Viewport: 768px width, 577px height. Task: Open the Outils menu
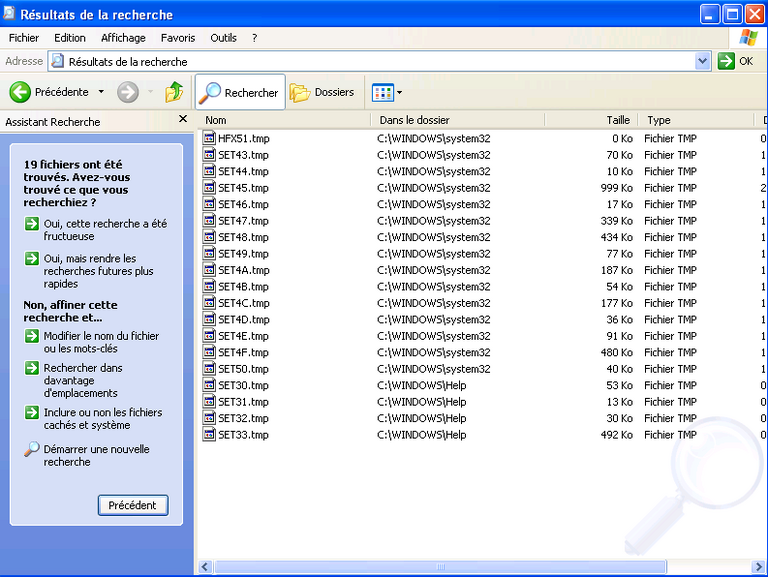tap(223, 38)
